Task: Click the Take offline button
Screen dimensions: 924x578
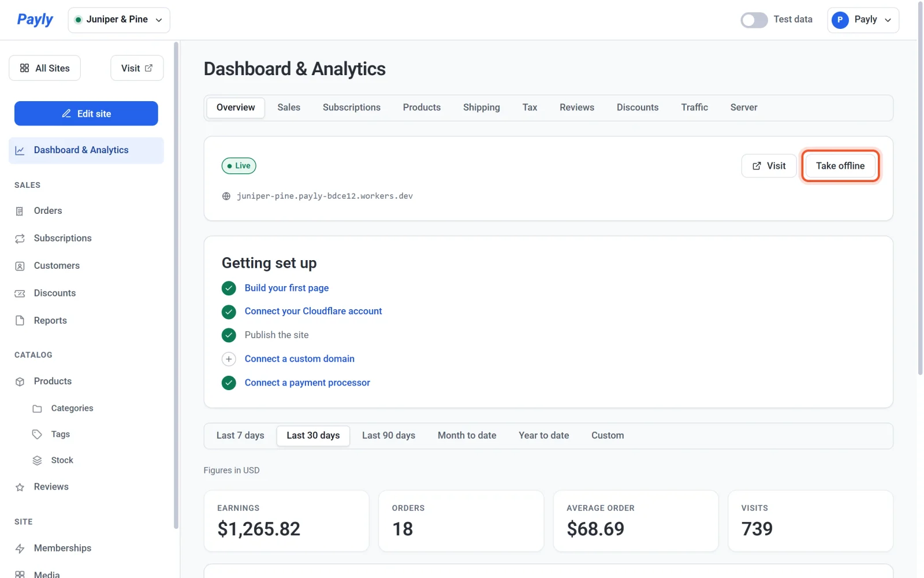Action: pyautogui.click(x=840, y=166)
